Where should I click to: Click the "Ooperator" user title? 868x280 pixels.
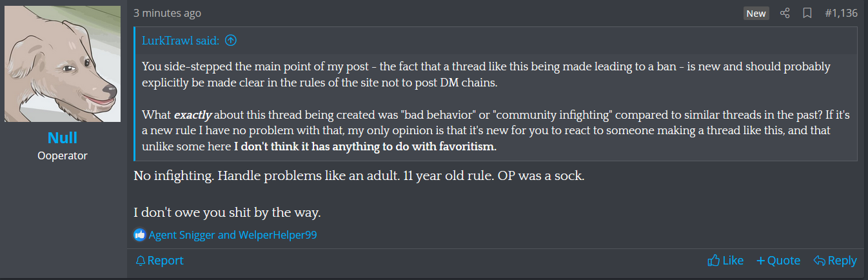pyautogui.click(x=63, y=155)
